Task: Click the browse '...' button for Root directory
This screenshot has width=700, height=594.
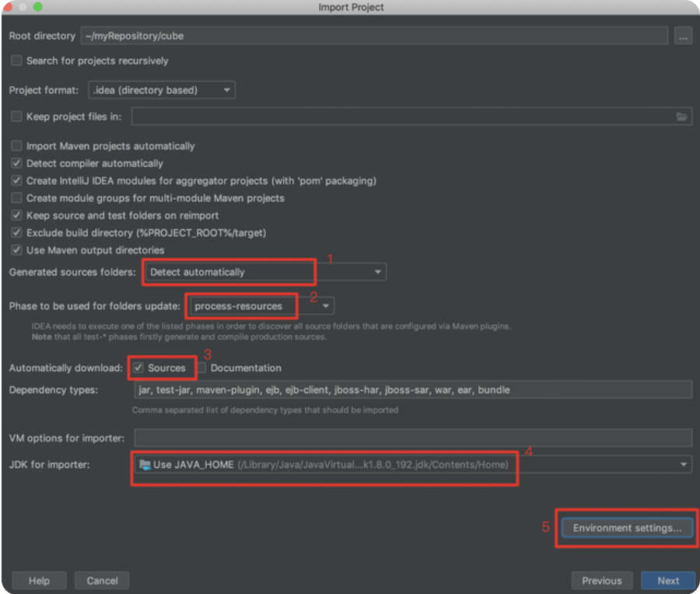Action: click(x=683, y=36)
